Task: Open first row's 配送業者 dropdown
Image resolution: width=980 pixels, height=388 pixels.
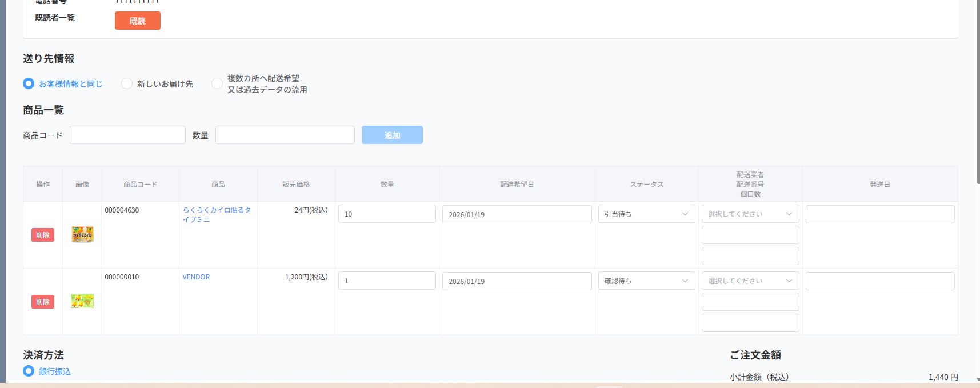Action: tap(750, 214)
